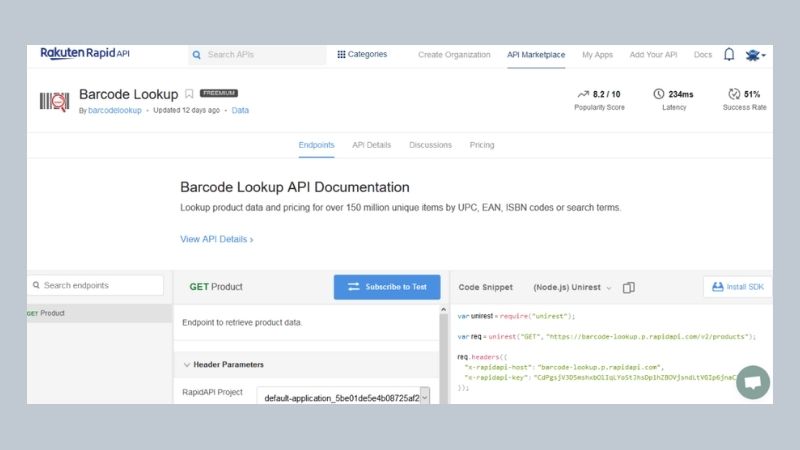
Task: Click scrollbar up arrow in endpoint panel
Action: pos(443,310)
